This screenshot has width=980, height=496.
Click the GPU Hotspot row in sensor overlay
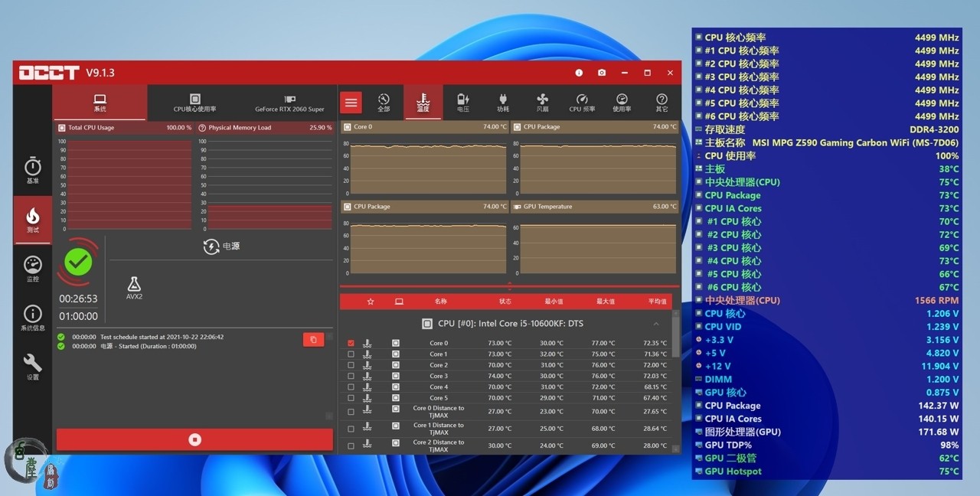[x=827, y=472]
